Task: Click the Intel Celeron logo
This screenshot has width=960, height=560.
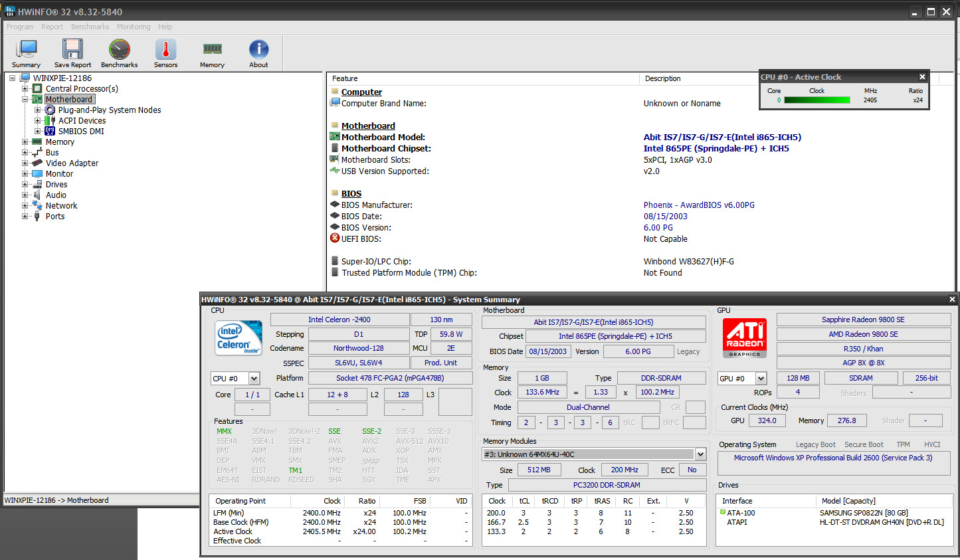Action: pyautogui.click(x=239, y=337)
